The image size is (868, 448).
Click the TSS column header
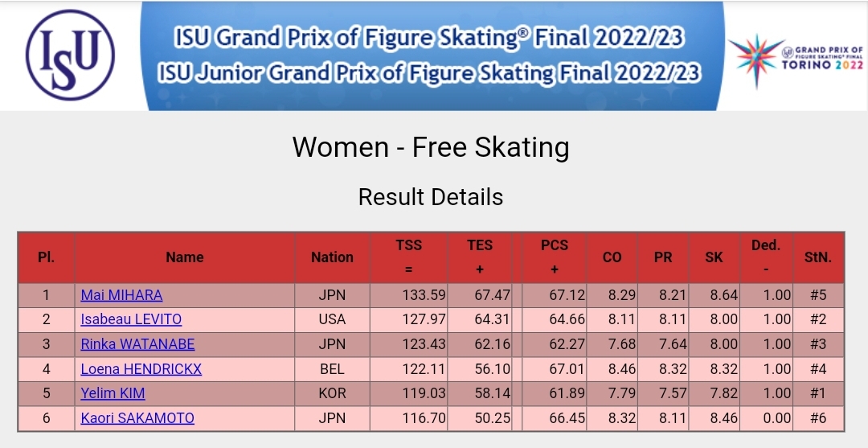pos(408,257)
